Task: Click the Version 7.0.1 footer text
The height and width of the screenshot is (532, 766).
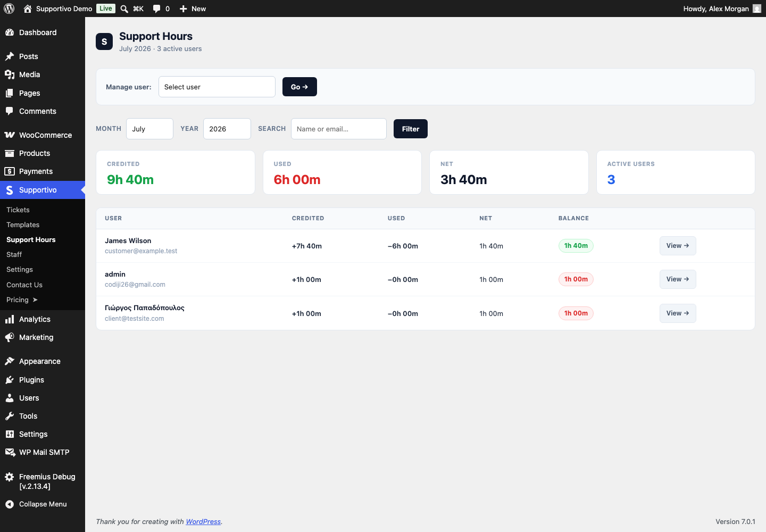Action: (x=735, y=522)
